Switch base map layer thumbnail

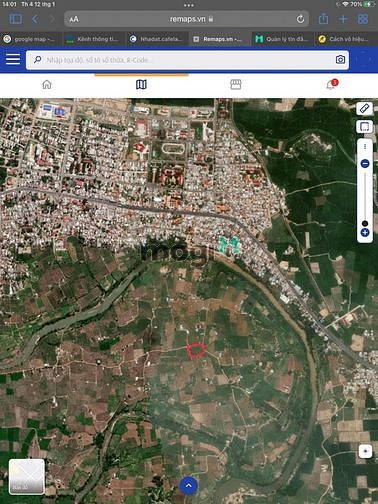tap(27, 476)
